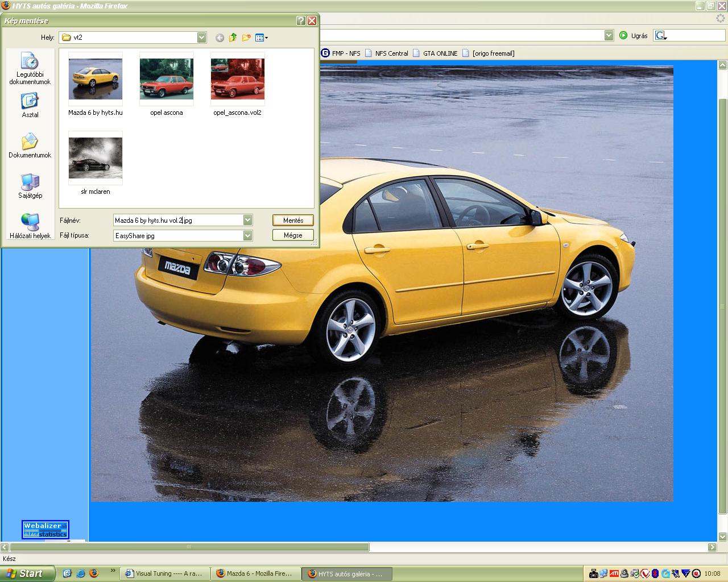Screen dimensions: 728x582
Task: Expand the Firefox address bar history dropdown
Action: coord(609,35)
